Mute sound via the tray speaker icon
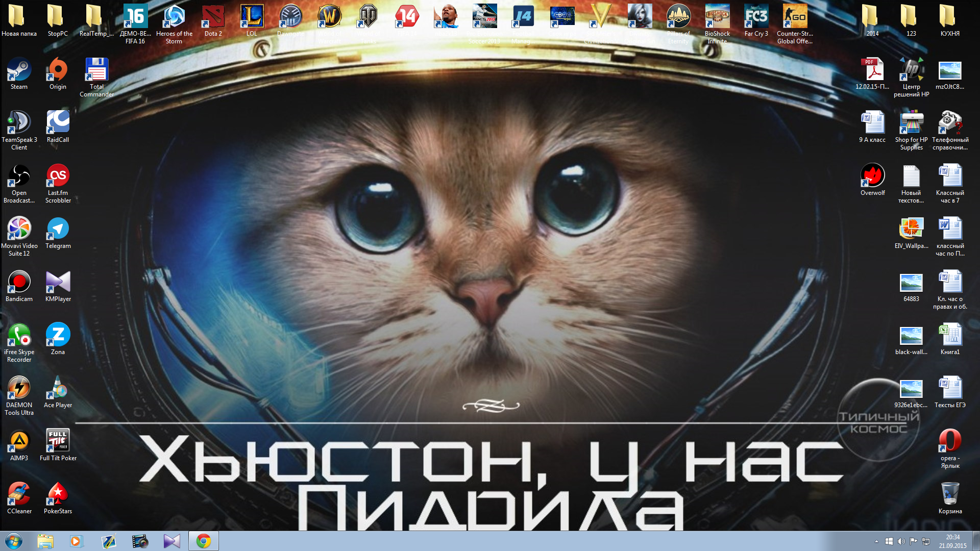This screenshot has width=980, height=551. pyautogui.click(x=901, y=541)
